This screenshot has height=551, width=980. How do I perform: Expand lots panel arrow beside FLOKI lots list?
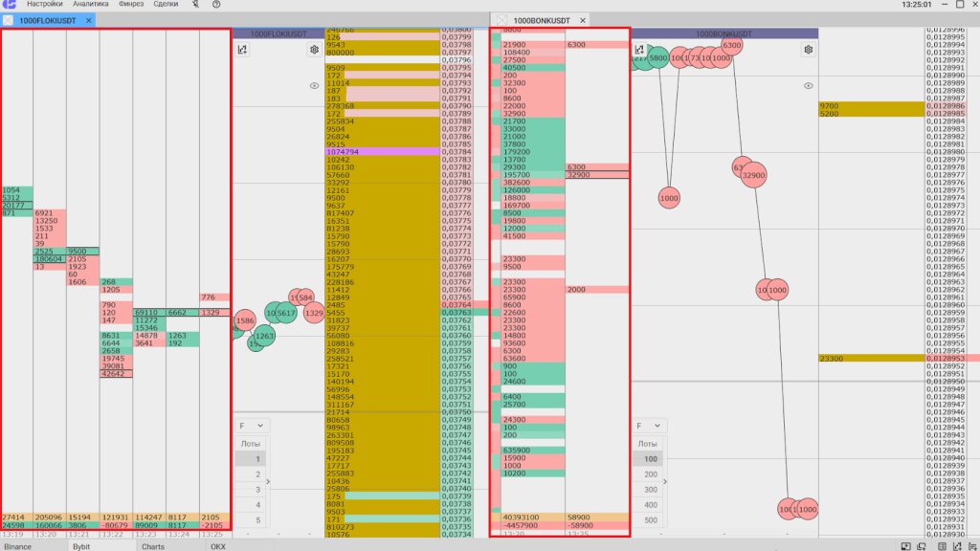pyautogui.click(x=269, y=482)
